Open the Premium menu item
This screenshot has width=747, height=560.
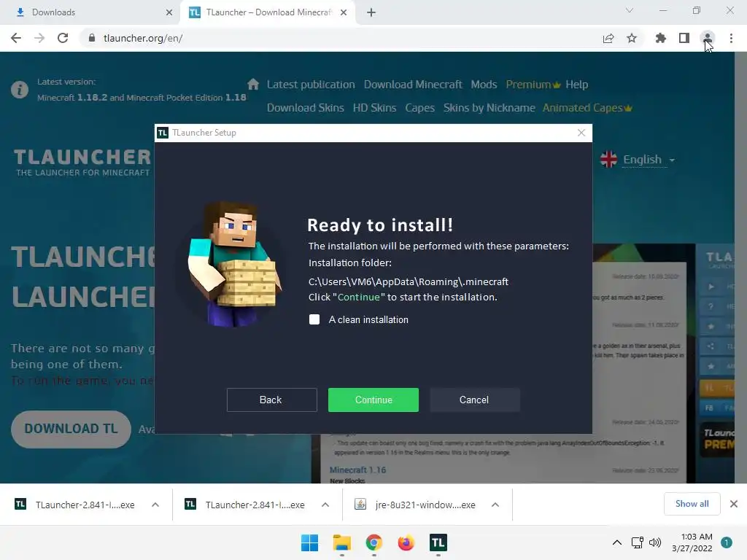[x=533, y=85]
